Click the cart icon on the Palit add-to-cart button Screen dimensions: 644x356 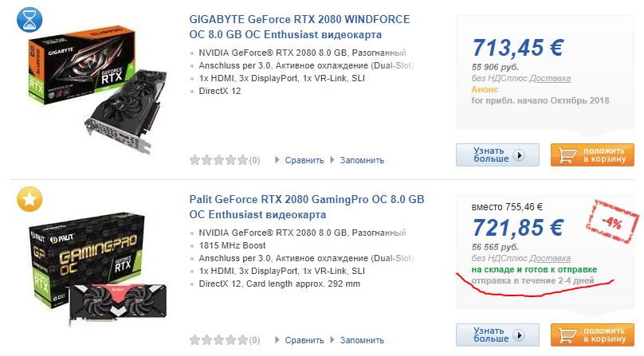[x=568, y=335]
